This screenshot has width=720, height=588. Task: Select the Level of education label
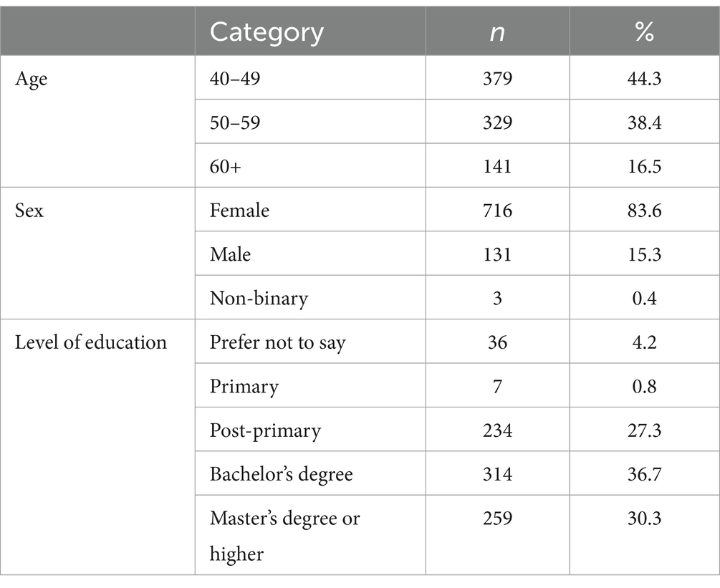(x=90, y=342)
